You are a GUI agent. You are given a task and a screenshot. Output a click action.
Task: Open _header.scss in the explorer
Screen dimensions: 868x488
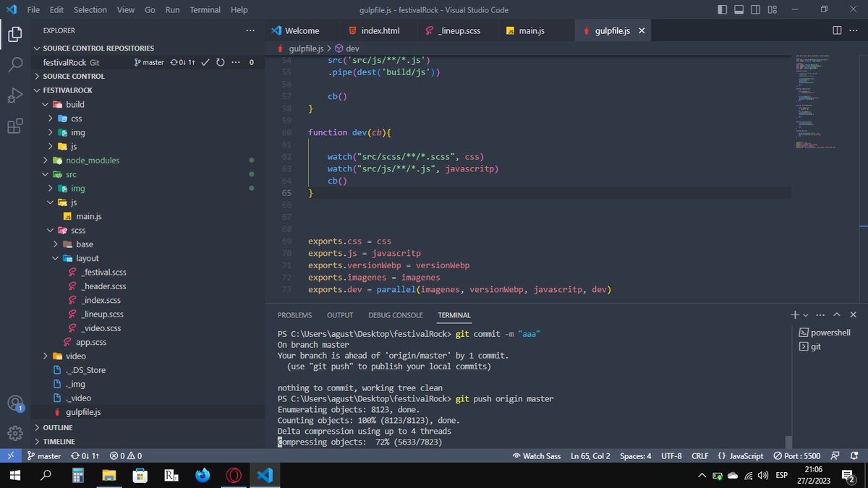click(x=103, y=286)
